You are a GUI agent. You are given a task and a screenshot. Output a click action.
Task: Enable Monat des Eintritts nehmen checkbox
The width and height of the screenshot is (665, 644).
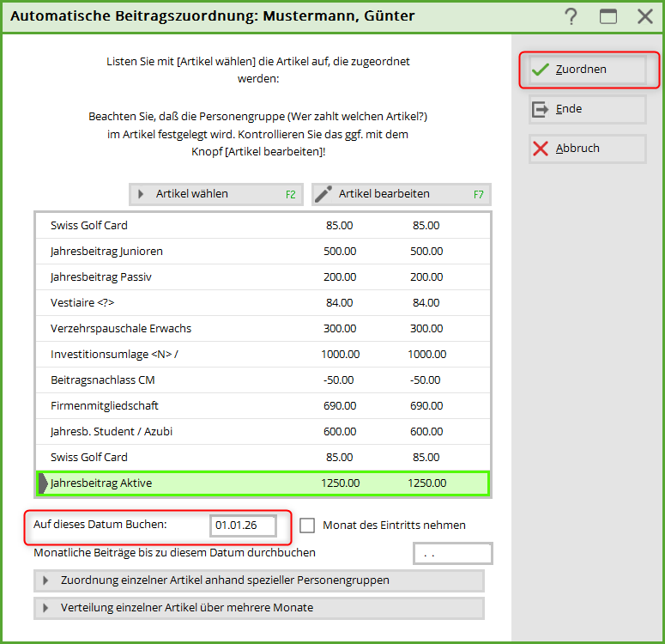pyautogui.click(x=308, y=526)
